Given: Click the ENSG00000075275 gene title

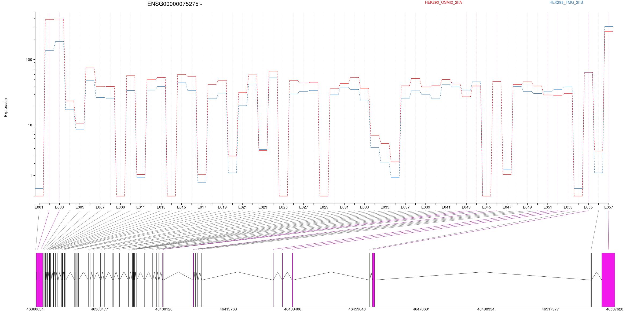Looking at the screenshot, I should pyautogui.click(x=175, y=4).
